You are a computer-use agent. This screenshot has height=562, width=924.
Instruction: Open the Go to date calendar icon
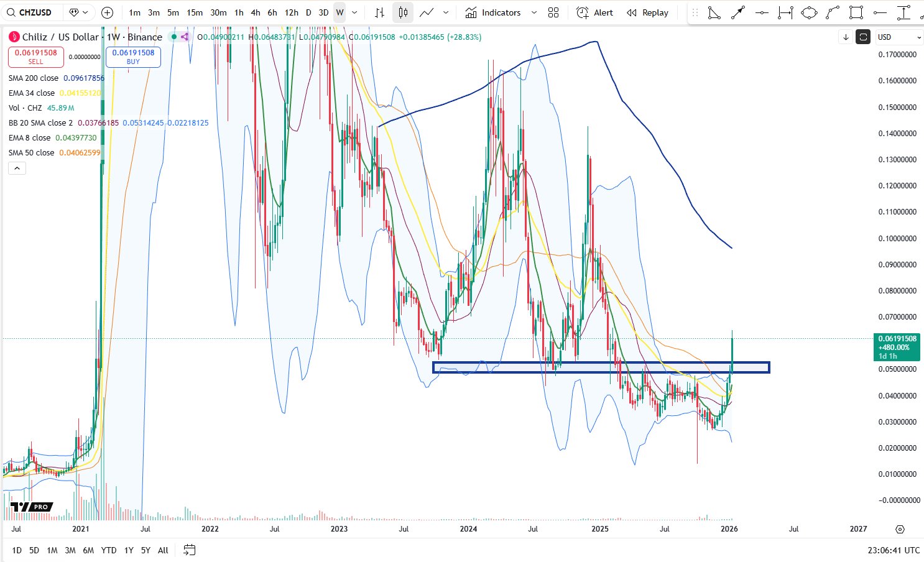point(190,550)
